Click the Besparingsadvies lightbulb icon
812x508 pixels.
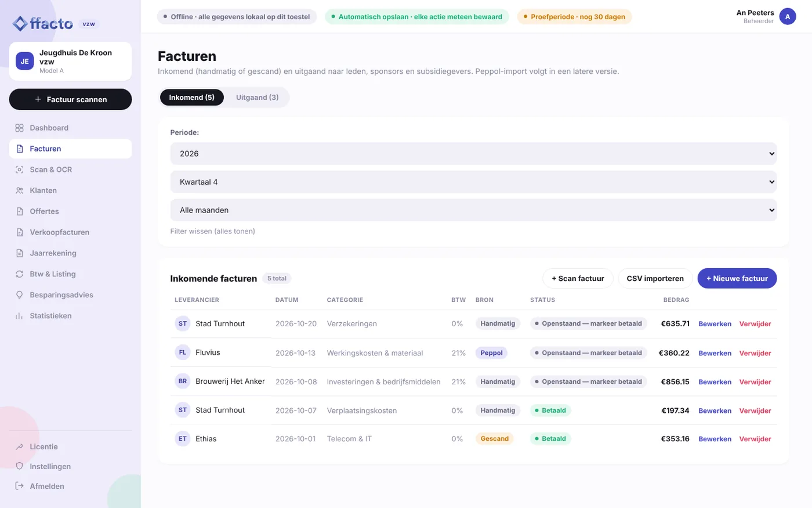click(19, 295)
